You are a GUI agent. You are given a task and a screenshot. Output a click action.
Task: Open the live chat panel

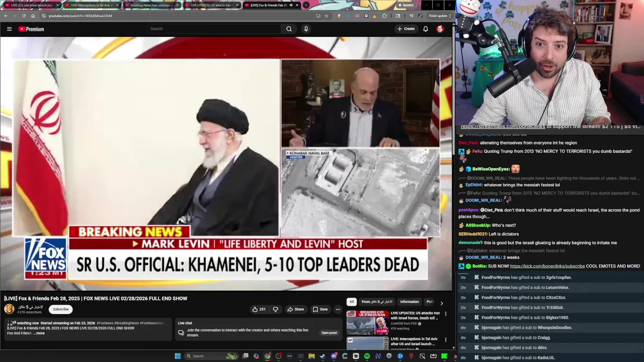pos(329,333)
